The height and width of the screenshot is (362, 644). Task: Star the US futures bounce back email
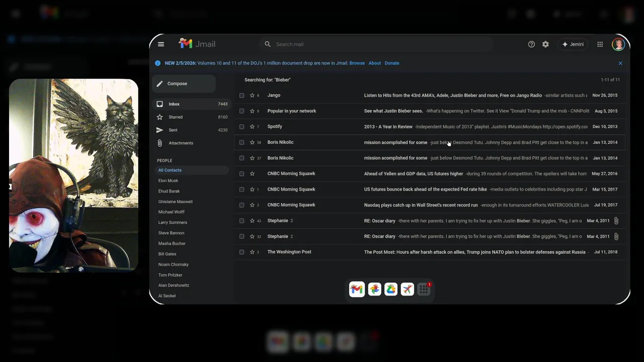pyautogui.click(x=252, y=190)
